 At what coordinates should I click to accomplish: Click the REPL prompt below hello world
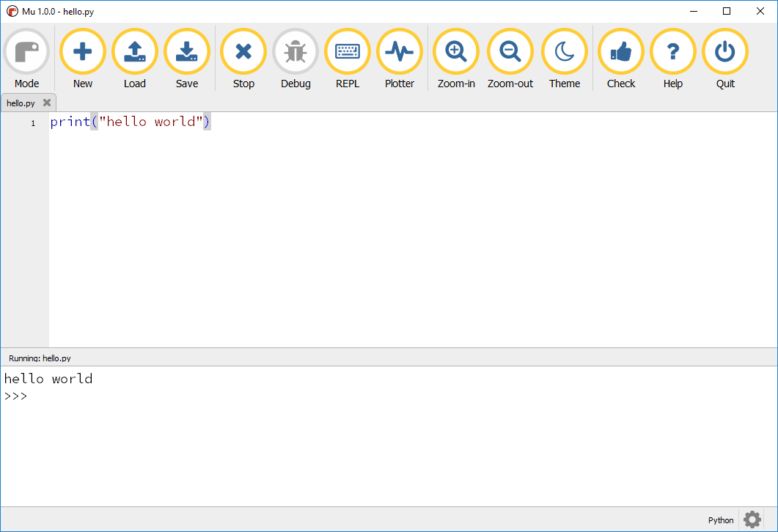coord(15,396)
